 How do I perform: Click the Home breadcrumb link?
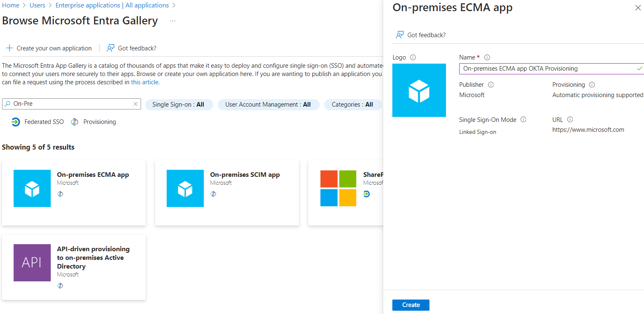click(x=11, y=5)
